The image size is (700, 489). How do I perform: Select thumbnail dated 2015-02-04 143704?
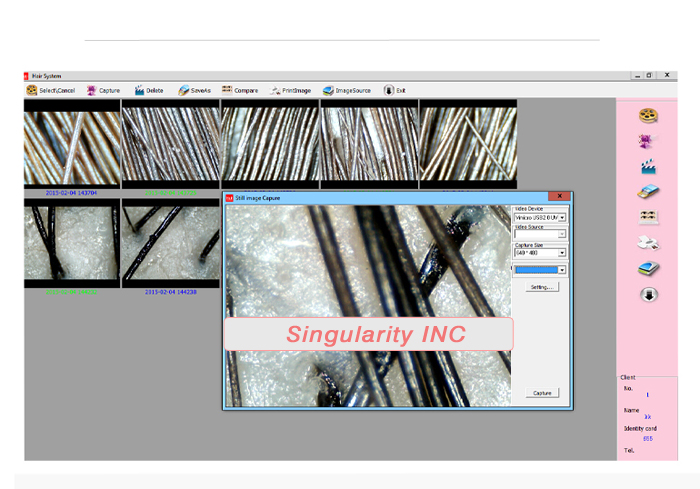[x=72, y=144]
